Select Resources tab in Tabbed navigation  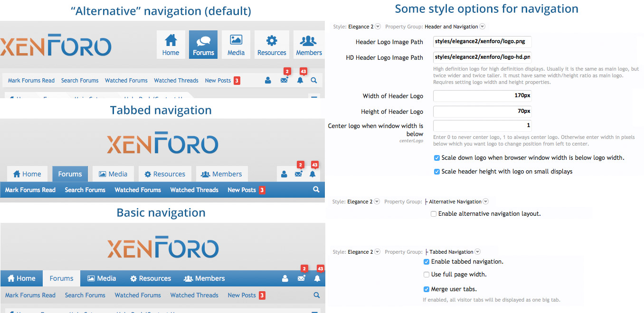pyautogui.click(x=165, y=174)
